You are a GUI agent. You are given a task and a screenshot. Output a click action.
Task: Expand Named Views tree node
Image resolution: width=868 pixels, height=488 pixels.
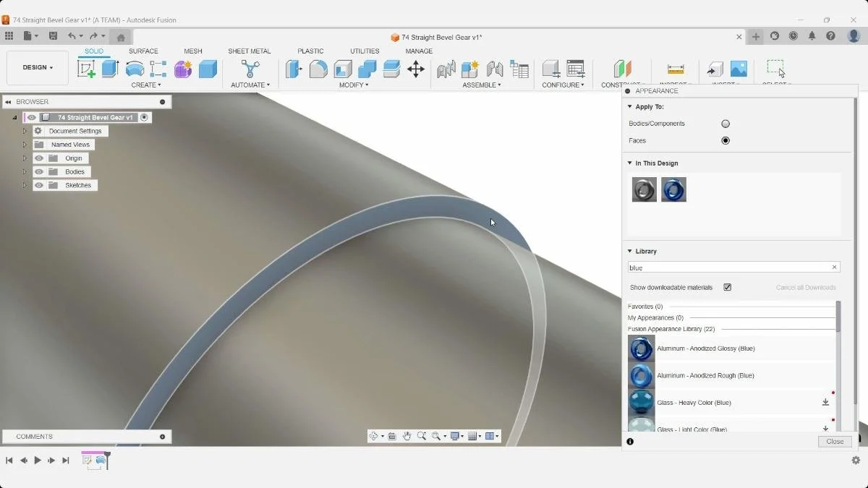pos(25,145)
